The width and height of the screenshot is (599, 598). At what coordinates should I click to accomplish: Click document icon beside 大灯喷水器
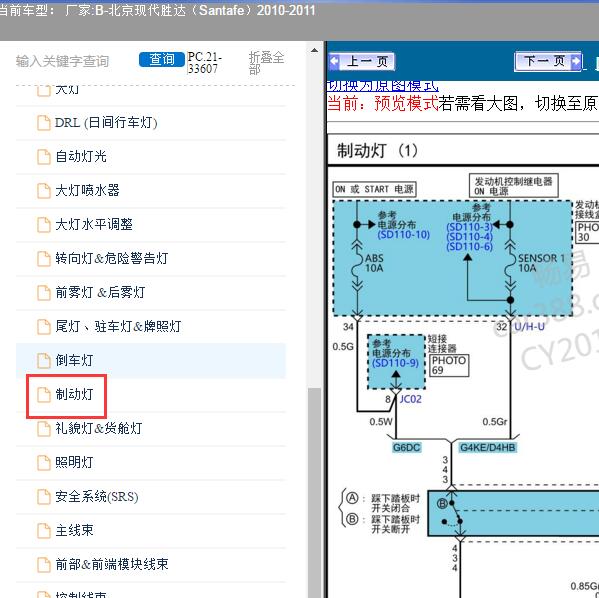pyautogui.click(x=44, y=191)
